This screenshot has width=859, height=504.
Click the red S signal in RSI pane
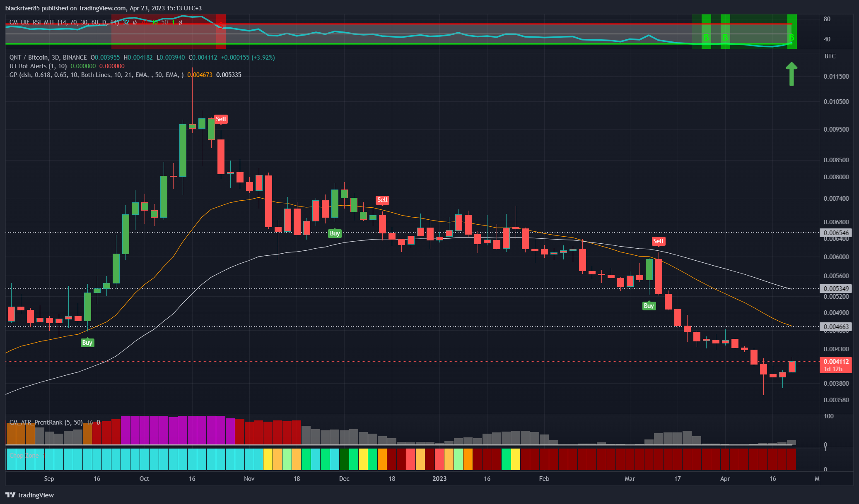[221, 26]
